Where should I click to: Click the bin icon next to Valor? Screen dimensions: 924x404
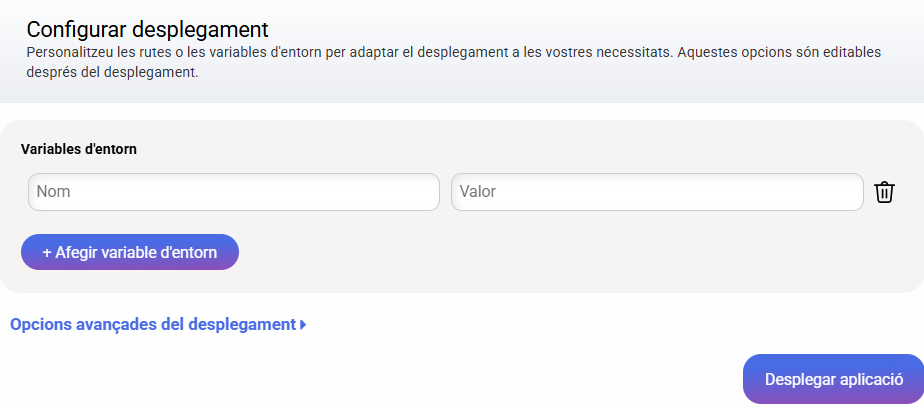(x=884, y=192)
